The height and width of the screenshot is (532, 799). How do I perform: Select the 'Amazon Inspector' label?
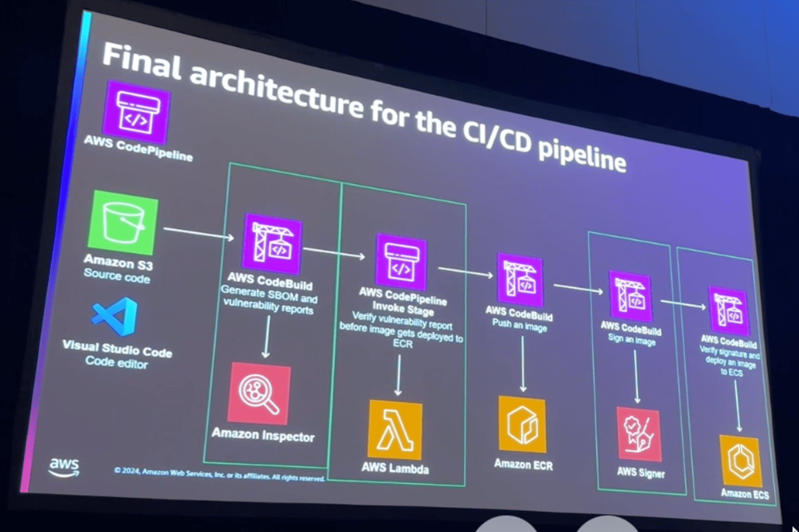click(263, 435)
